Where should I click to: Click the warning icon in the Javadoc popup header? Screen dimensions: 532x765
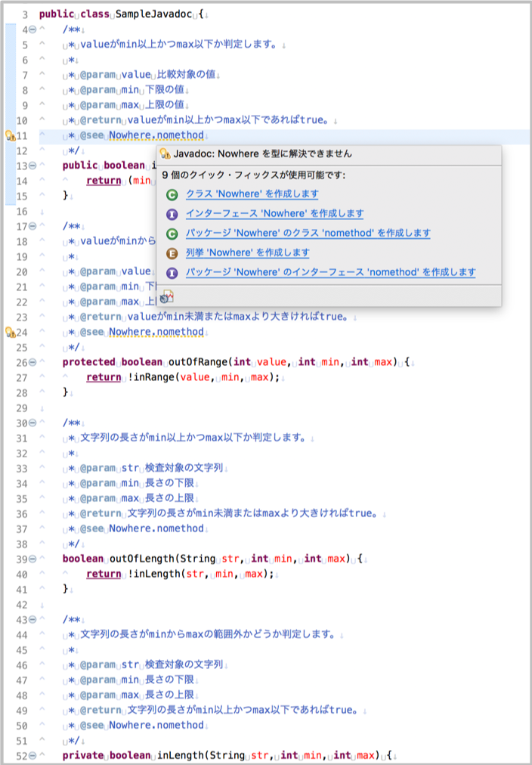tap(165, 153)
